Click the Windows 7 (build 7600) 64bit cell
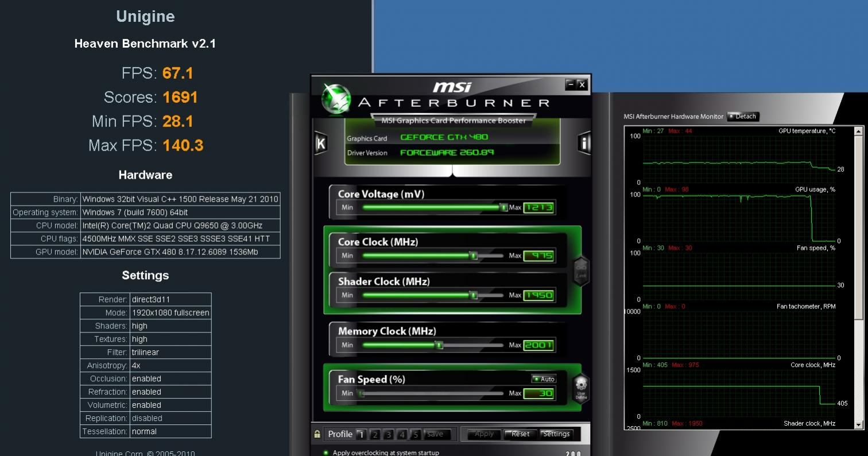Image resolution: width=868 pixels, height=456 pixels. [180, 212]
